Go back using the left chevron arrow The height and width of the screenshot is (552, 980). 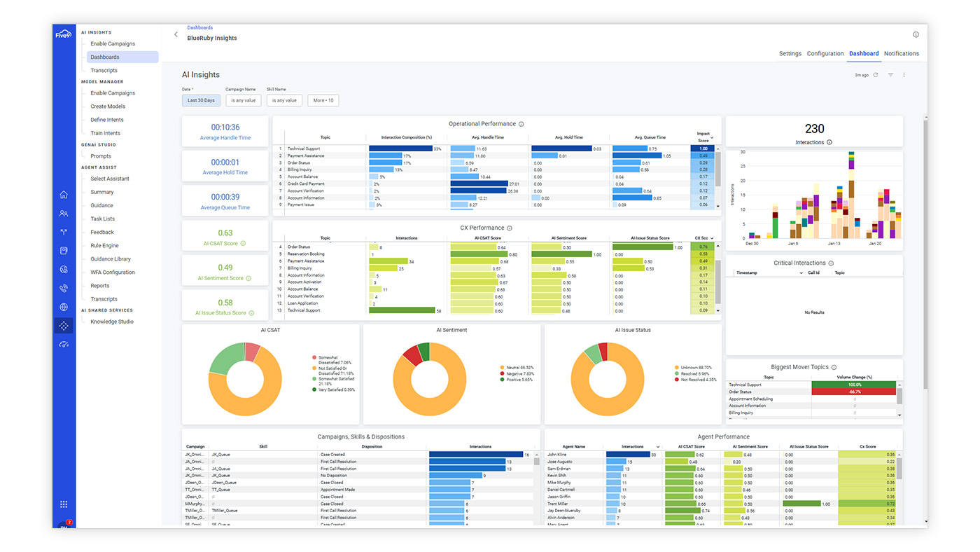pyautogui.click(x=176, y=34)
